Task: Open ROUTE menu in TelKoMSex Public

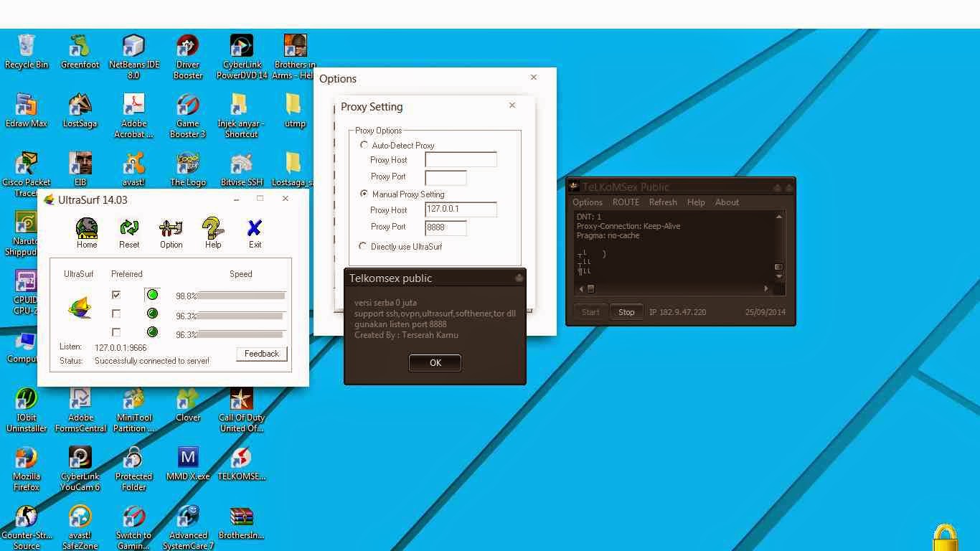Action: click(626, 202)
